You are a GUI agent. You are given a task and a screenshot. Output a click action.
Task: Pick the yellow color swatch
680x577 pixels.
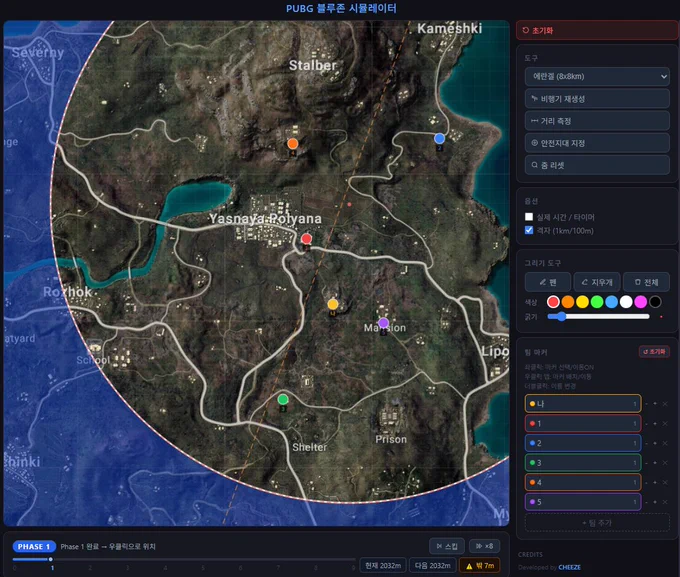point(582,302)
